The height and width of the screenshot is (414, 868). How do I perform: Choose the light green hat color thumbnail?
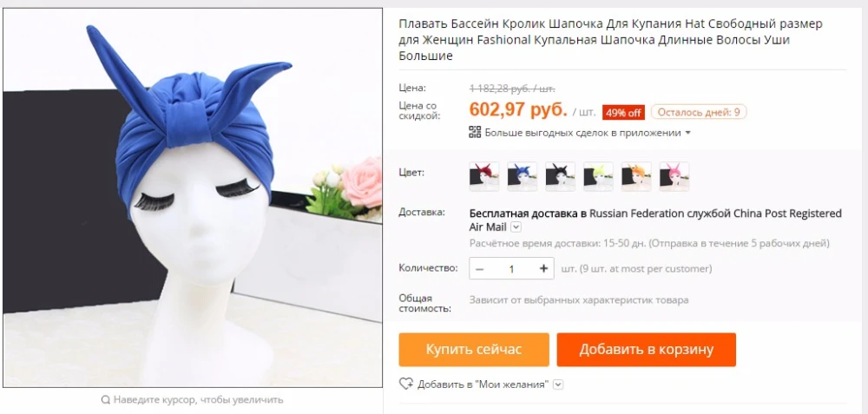[598, 176]
